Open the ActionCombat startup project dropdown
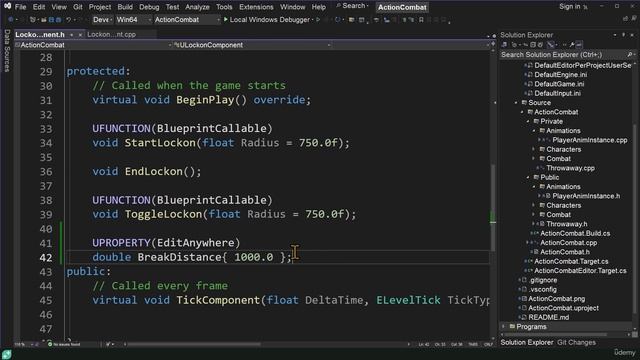This screenshot has height=360, width=640. coord(187,19)
